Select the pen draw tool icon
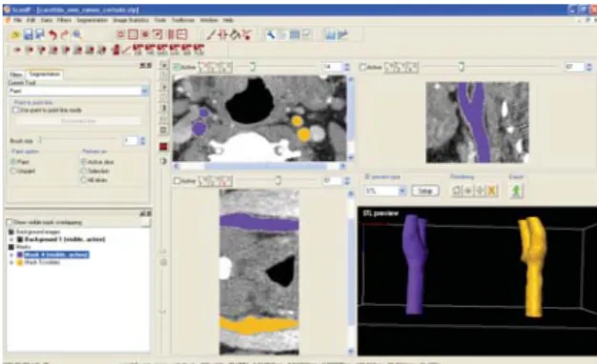The width and height of the screenshot is (597, 364). [x=211, y=35]
